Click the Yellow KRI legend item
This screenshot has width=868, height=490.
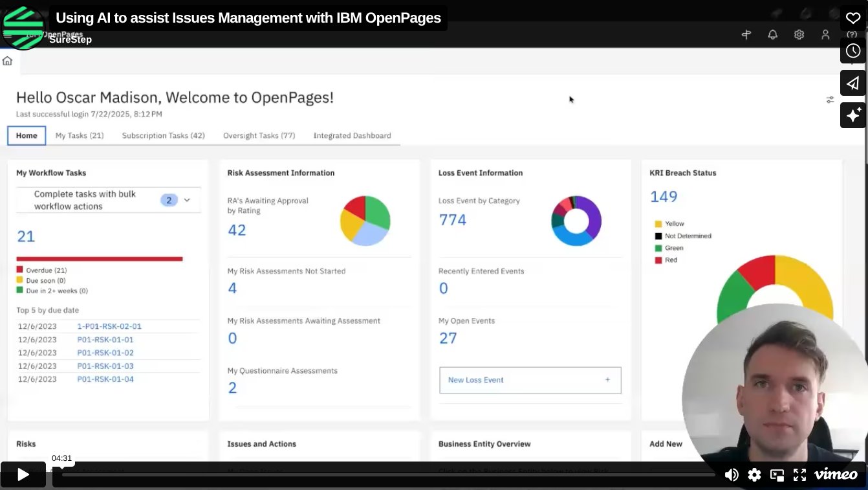(x=669, y=223)
